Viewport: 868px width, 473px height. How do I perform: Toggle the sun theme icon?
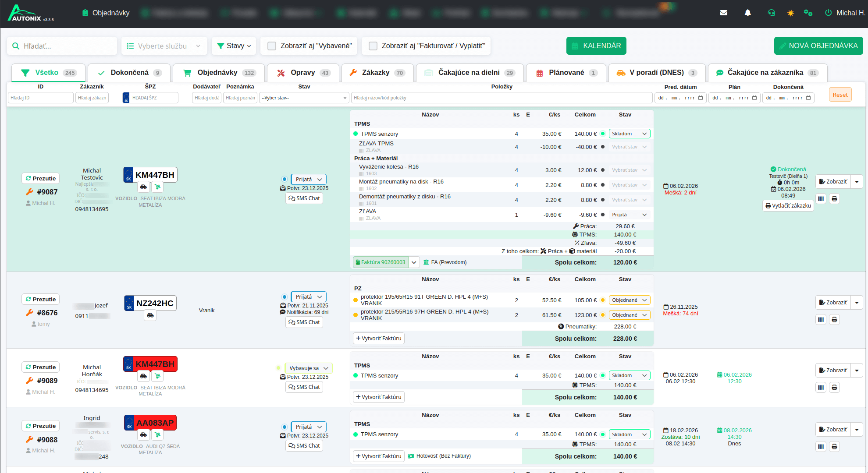[790, 13]
